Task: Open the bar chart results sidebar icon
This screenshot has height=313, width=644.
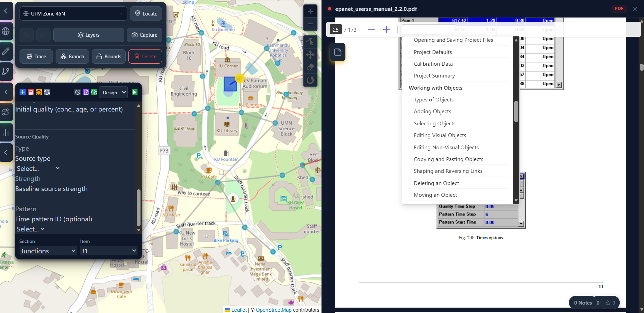Action: 6,132
